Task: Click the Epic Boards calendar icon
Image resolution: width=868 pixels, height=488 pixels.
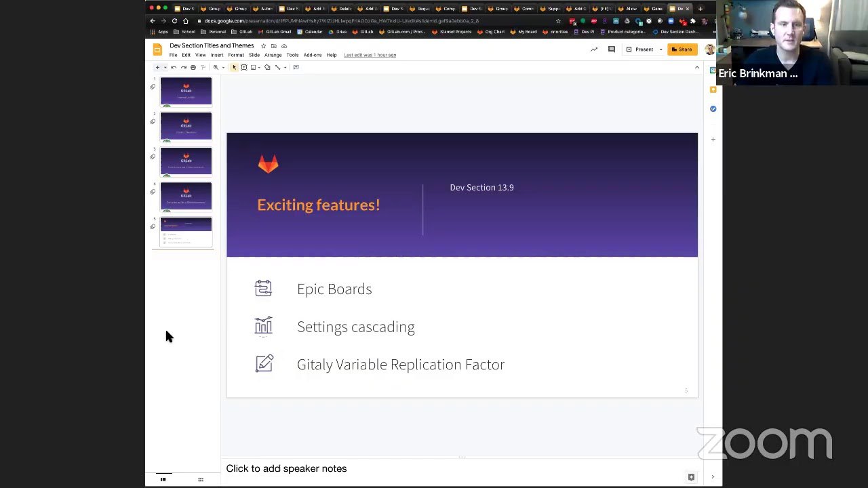Action: coord(263,289)
